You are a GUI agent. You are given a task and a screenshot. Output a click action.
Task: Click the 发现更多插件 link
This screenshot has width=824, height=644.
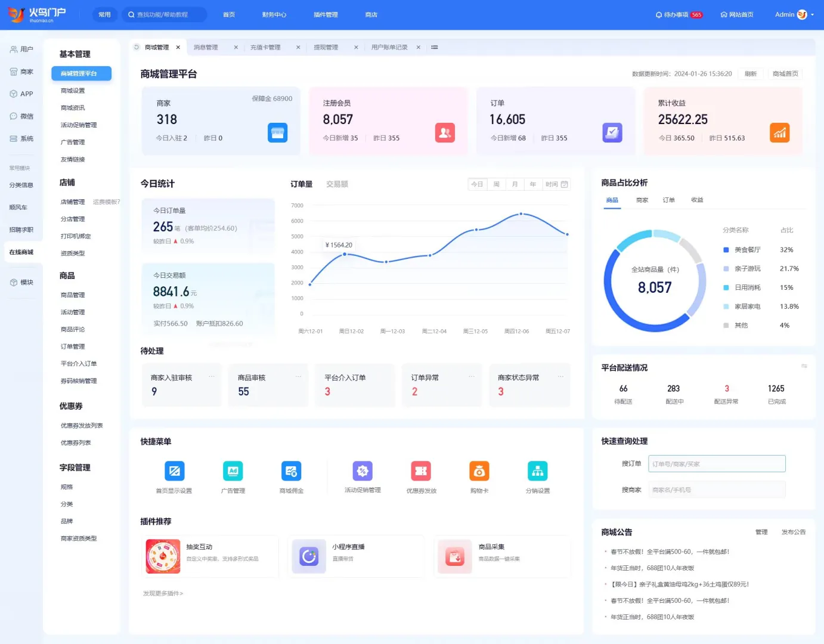pos(163,594)
